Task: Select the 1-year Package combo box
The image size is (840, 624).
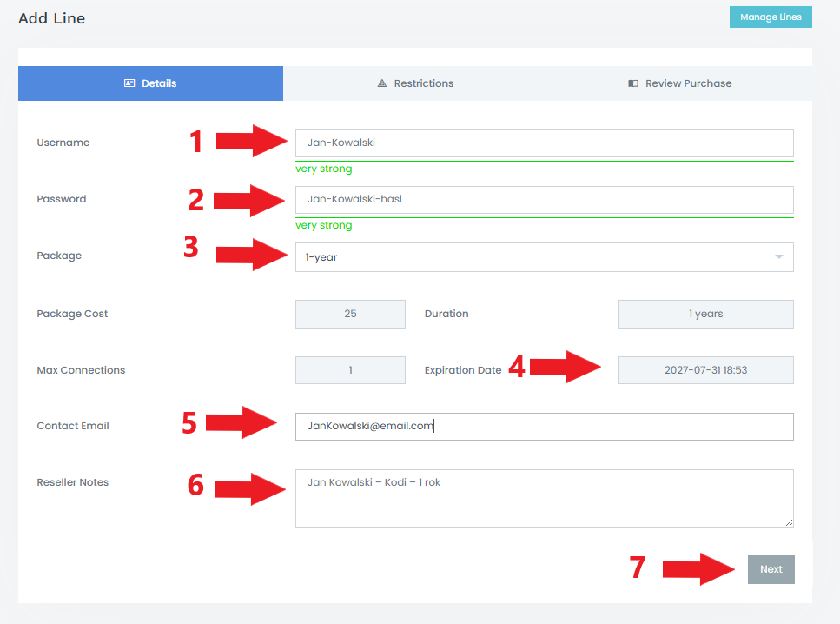Action: tap(545, 257)
